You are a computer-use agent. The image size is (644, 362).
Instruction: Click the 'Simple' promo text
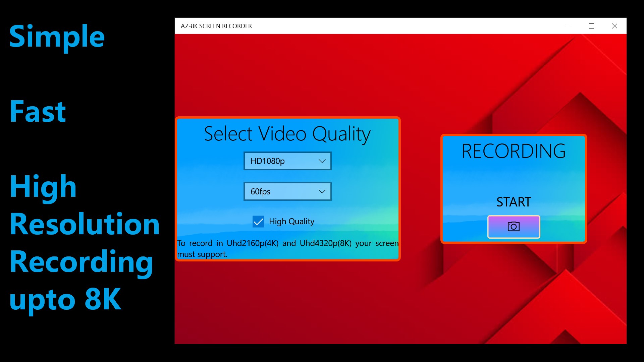[57, 36]
